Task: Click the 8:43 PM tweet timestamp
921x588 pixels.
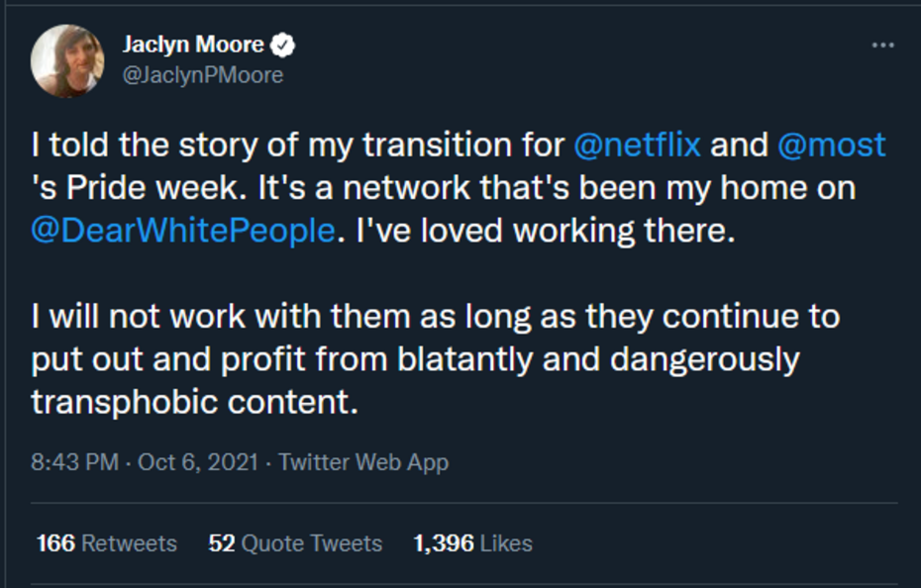Action: [74, 462]
